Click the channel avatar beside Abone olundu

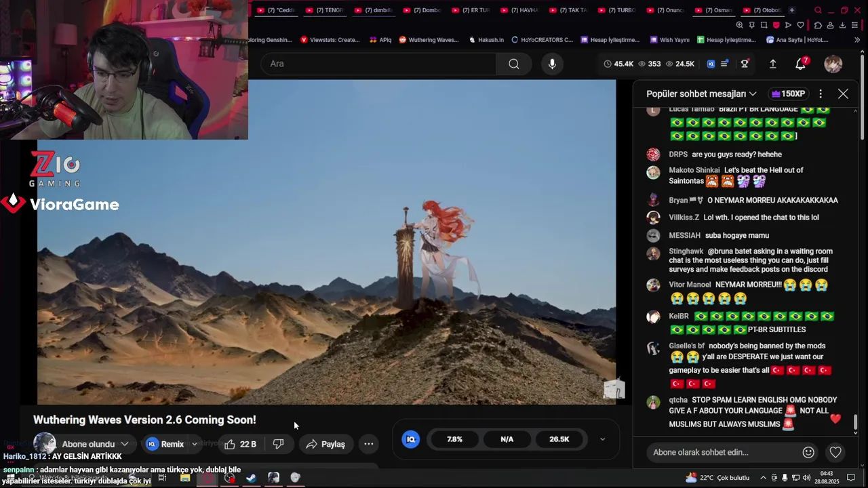point(45,443)
